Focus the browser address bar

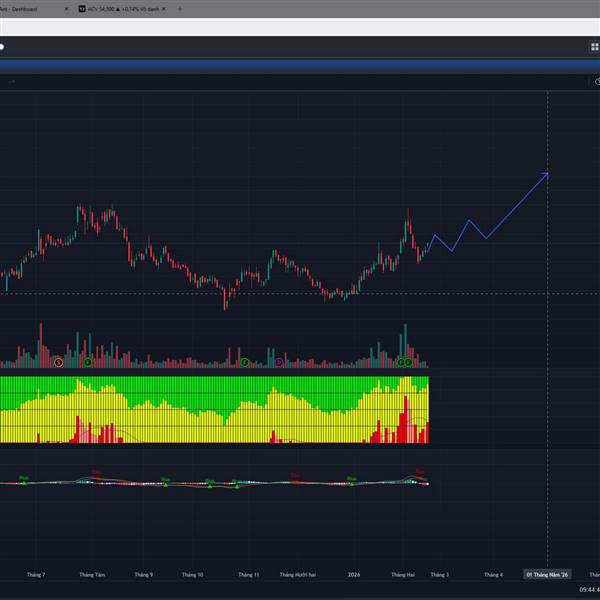point(300,26)
